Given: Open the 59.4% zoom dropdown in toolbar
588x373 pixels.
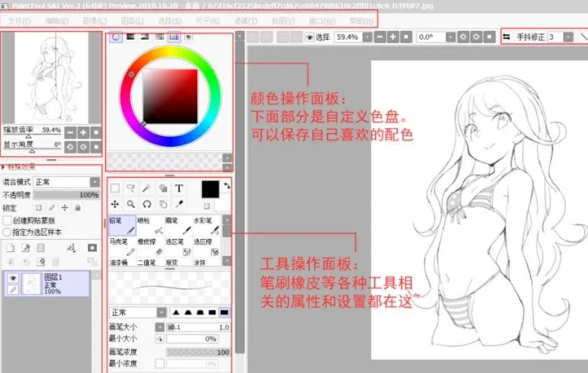Looking at the screenshot, I should point(367,37).
